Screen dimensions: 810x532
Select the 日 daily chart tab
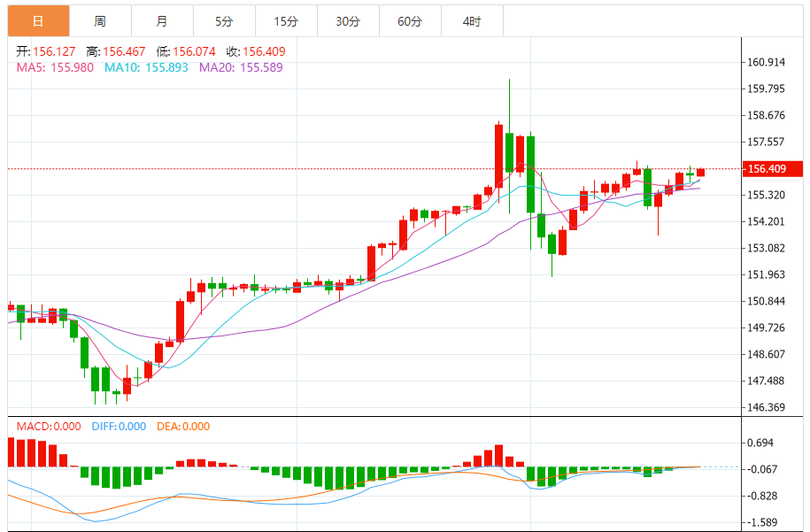click(38, 21)
